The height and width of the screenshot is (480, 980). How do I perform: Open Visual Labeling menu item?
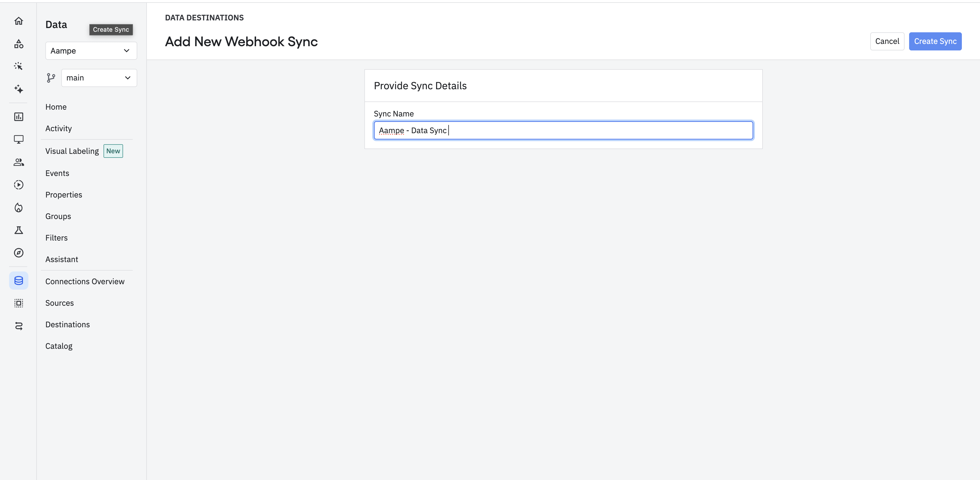tap(72, 151)
